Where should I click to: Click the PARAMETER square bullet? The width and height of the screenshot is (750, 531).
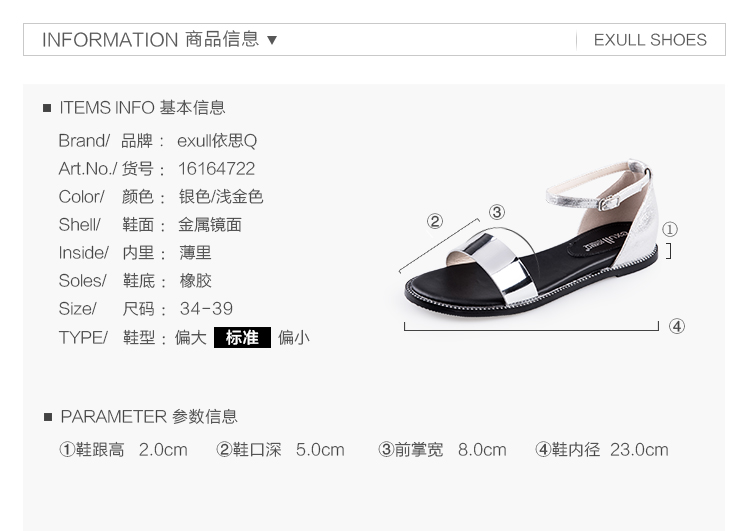coord(47,417)
